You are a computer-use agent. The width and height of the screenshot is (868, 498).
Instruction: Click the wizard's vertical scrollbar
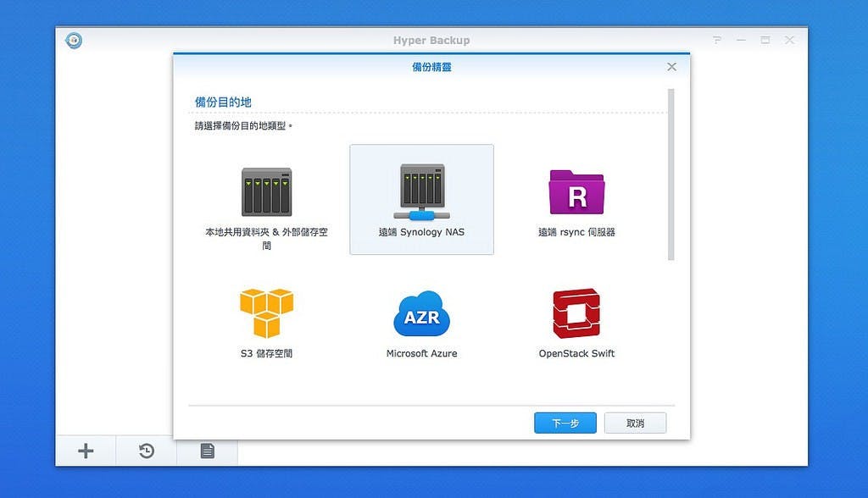click(x=671, y=174)
